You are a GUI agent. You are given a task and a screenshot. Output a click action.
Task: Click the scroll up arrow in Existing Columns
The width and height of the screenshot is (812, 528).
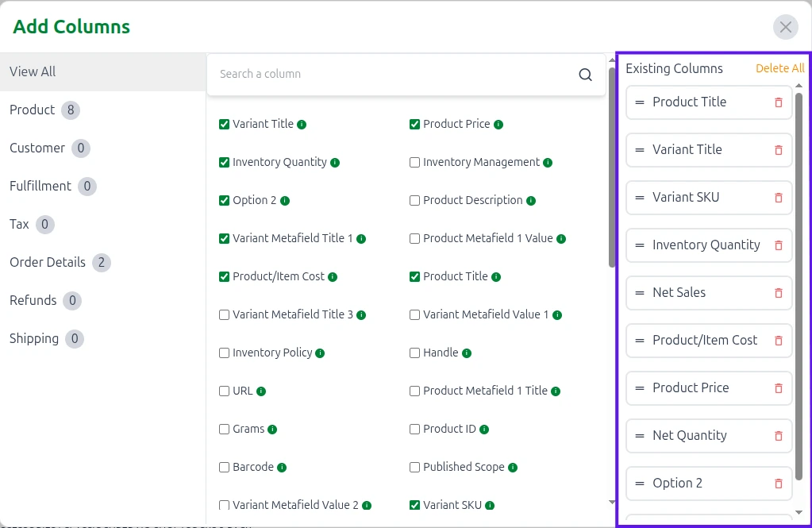(799, 86)
